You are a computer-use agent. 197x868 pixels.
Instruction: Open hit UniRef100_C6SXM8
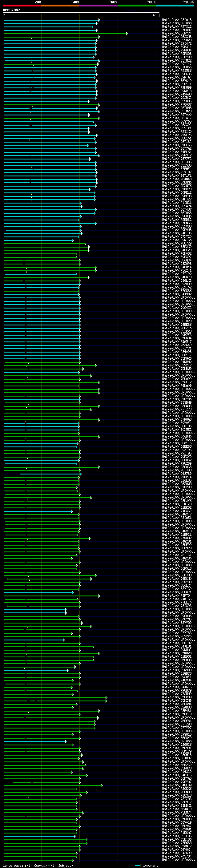coord(177,37)
